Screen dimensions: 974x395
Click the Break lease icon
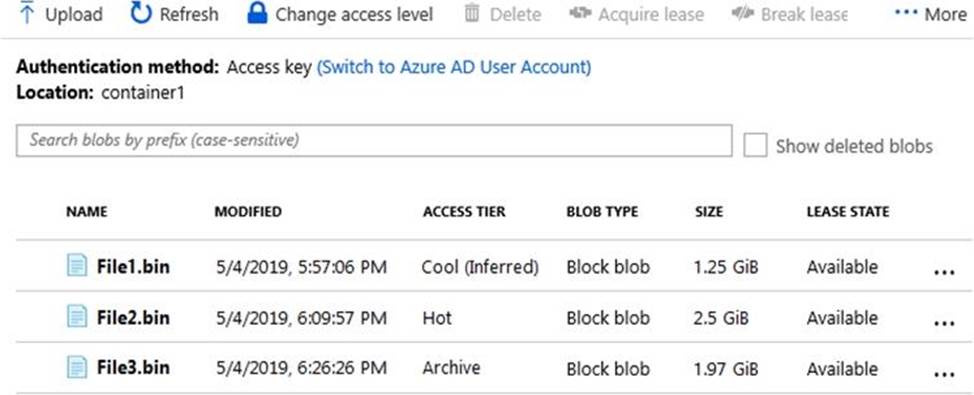743,13
